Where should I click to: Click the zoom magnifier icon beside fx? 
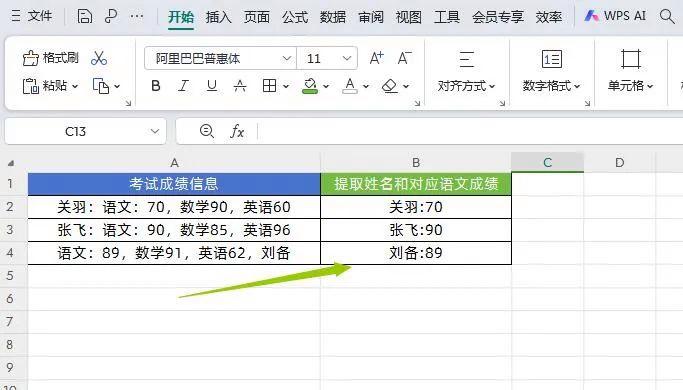click(x=206, y=131)
